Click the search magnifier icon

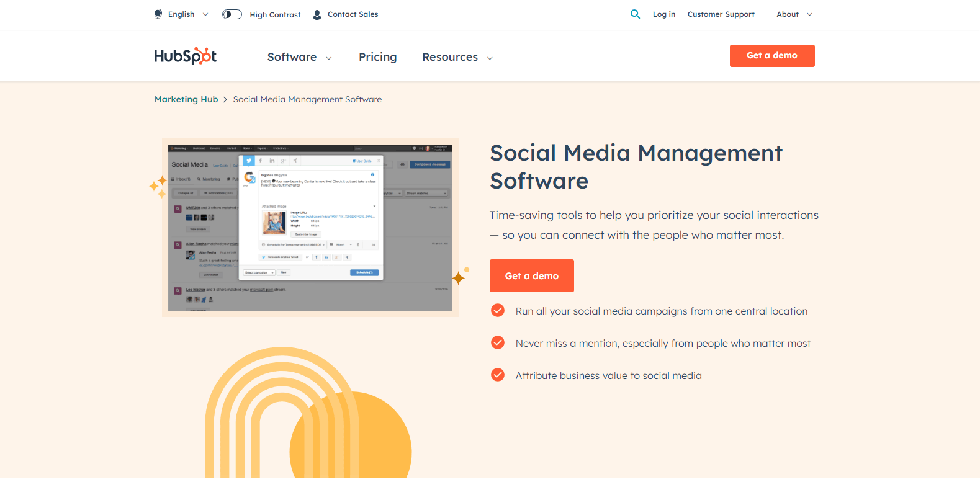[x=635, y=14]
